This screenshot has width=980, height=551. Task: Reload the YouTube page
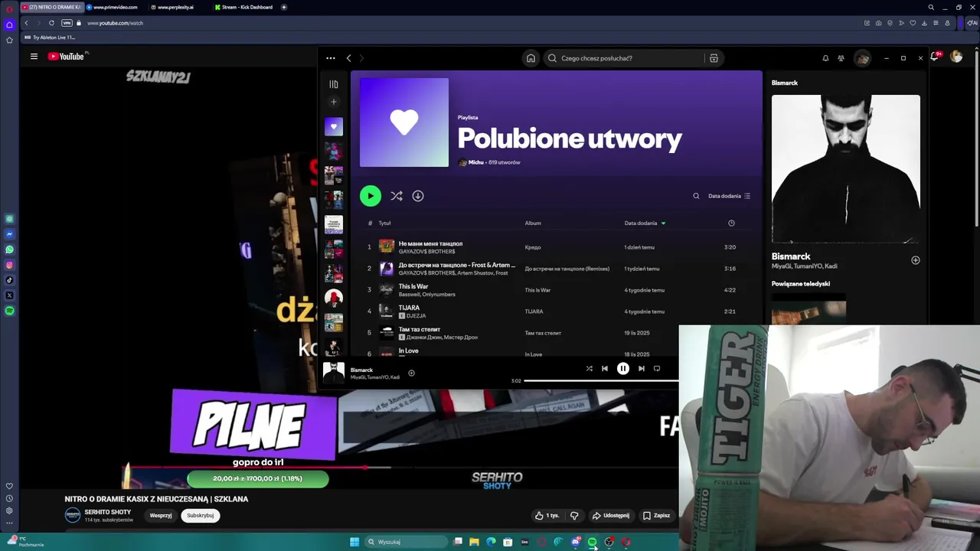coord(51,23)
